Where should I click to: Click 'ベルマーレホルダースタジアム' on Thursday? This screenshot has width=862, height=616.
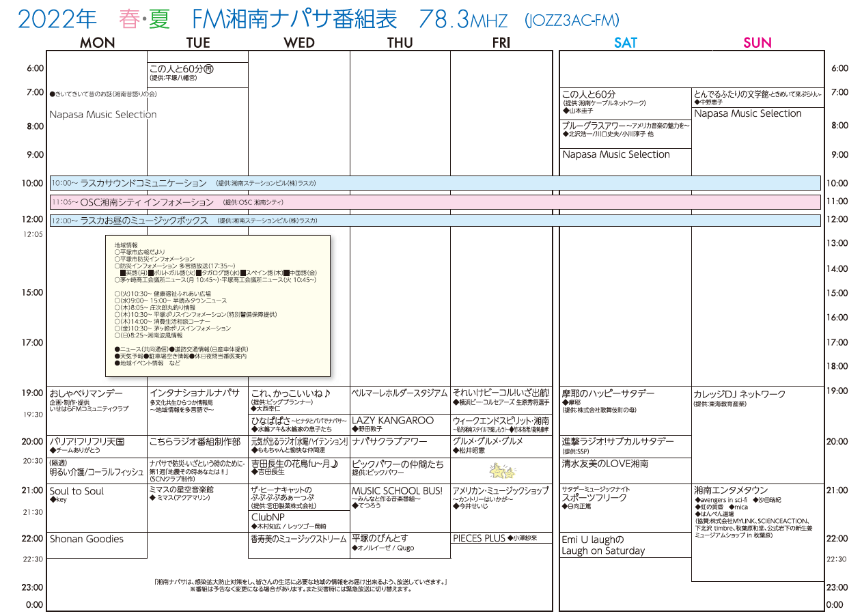pyautogui.click(x=400, y=393)
